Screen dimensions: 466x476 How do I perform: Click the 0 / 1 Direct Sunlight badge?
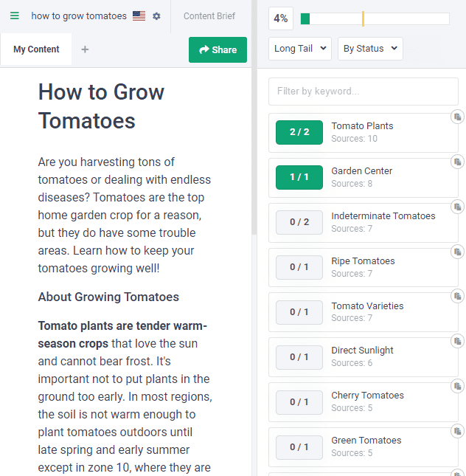coord(299,357)
